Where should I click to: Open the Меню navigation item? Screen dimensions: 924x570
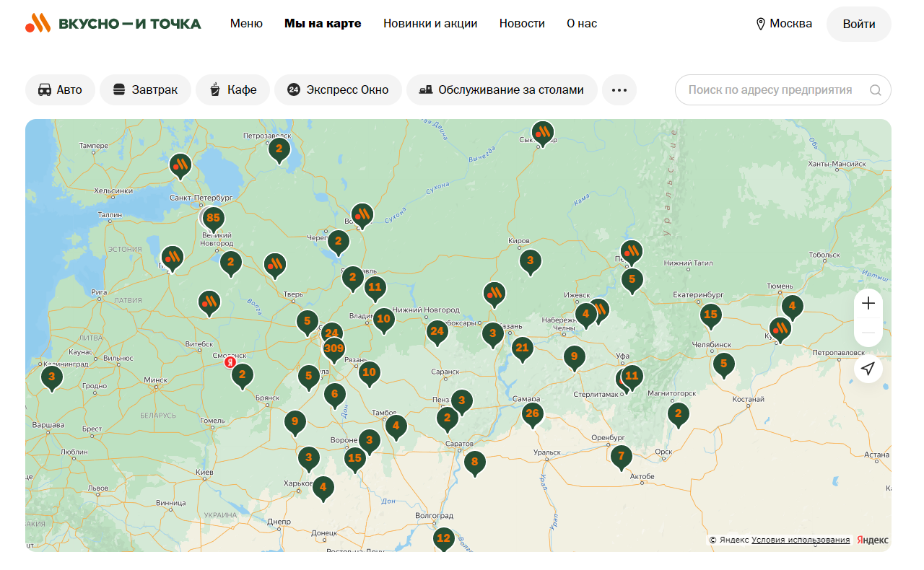click(246, 24)
